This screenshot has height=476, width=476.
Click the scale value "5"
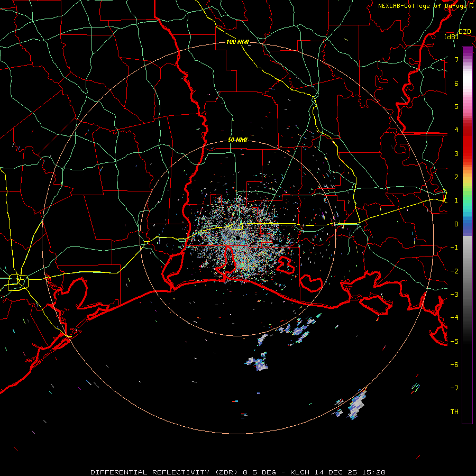(x=456, y=106)
